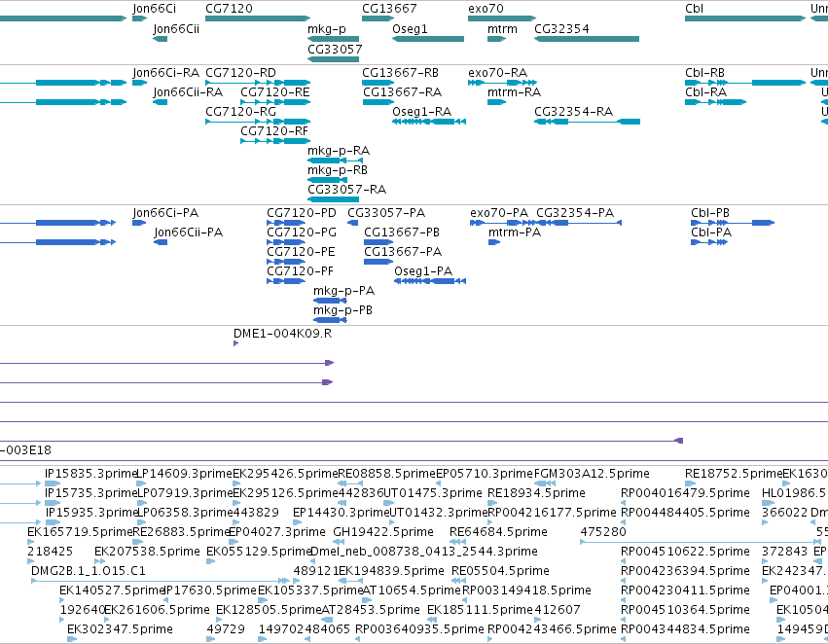Click transcript label mkg-p-RA
Screen dimensions: 828x644
339,151
